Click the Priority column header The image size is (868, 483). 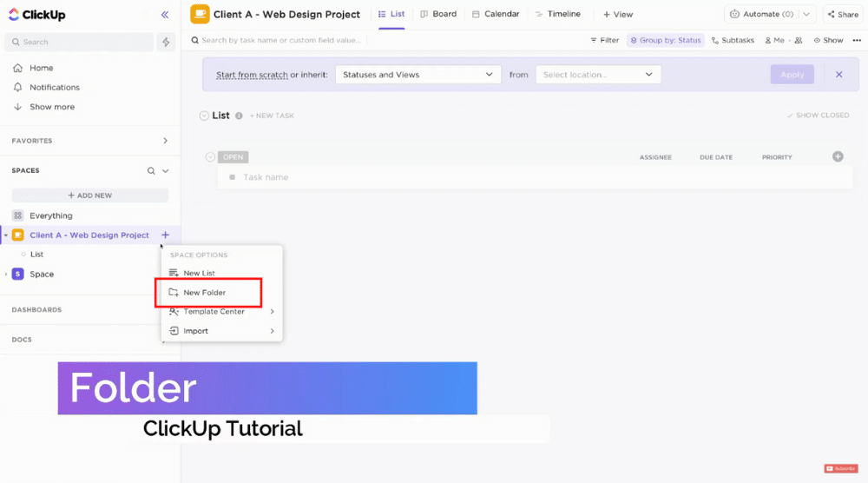click(x=777, y=157)
